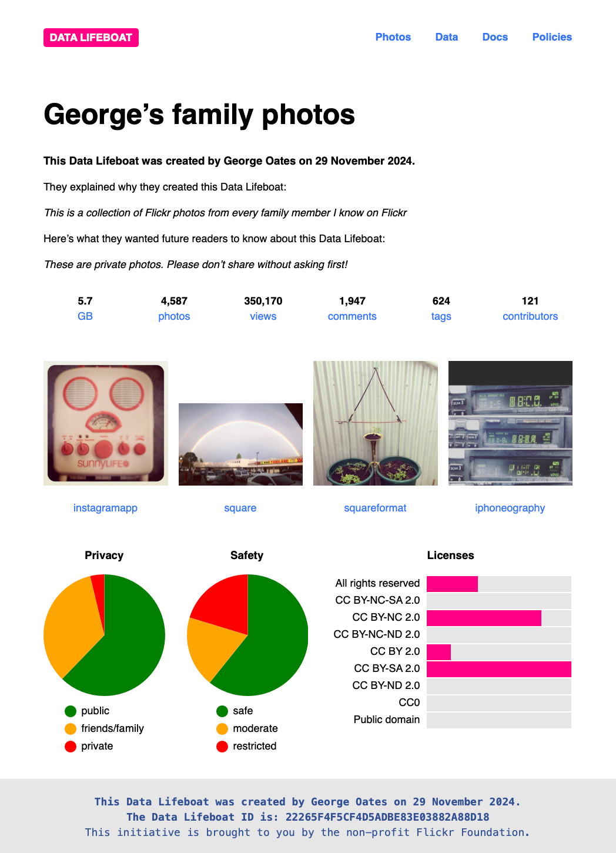Open the Docs navigation link
Screen dimensions: 616x853
pyautogui.click(x=495, y=37)
